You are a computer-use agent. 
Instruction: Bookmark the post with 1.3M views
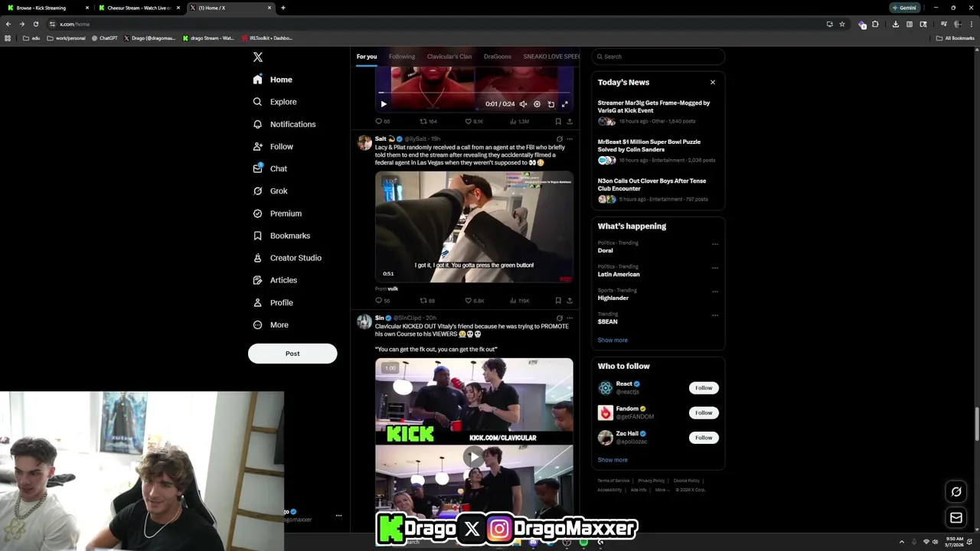point(557,121)
